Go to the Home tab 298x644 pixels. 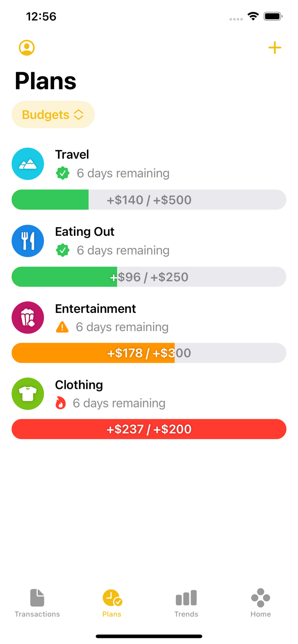tap(261, 602)
